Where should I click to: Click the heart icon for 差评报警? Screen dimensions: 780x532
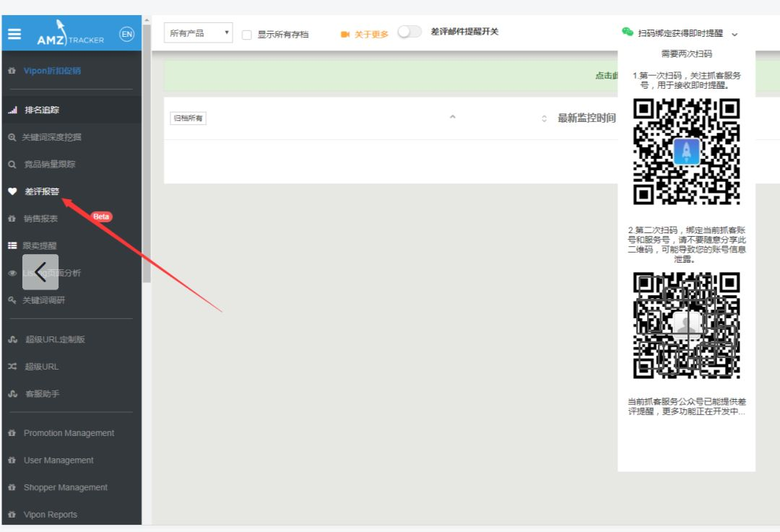pyautogui.click(x=12, y=191)
